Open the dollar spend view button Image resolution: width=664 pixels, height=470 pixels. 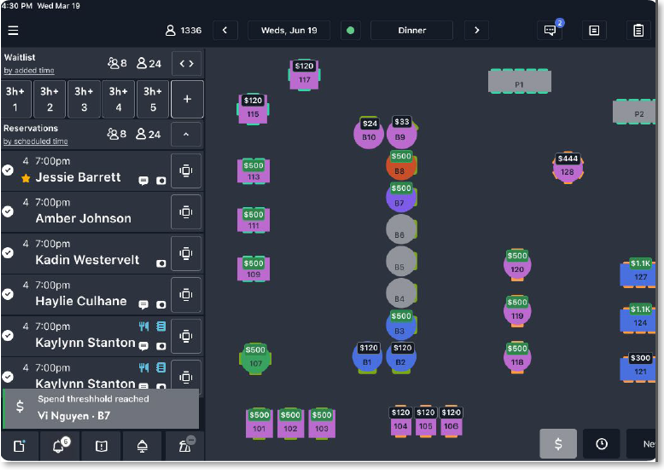(558, 444)
